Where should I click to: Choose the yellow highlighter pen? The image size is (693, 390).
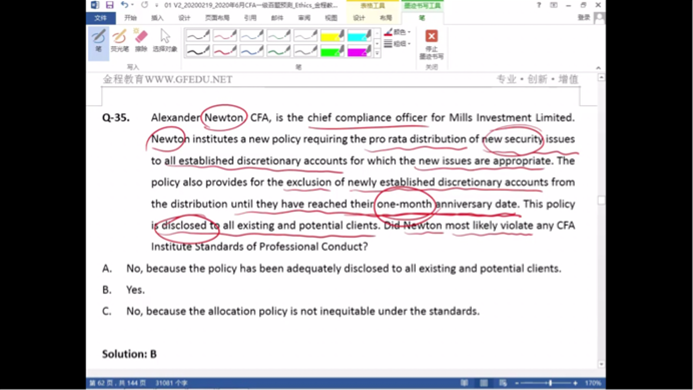332,35
